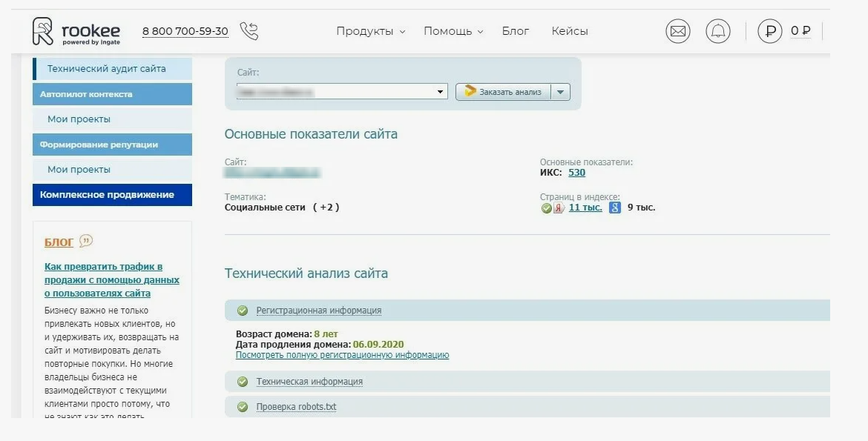Expand the site selection combo box

[441, 92]
